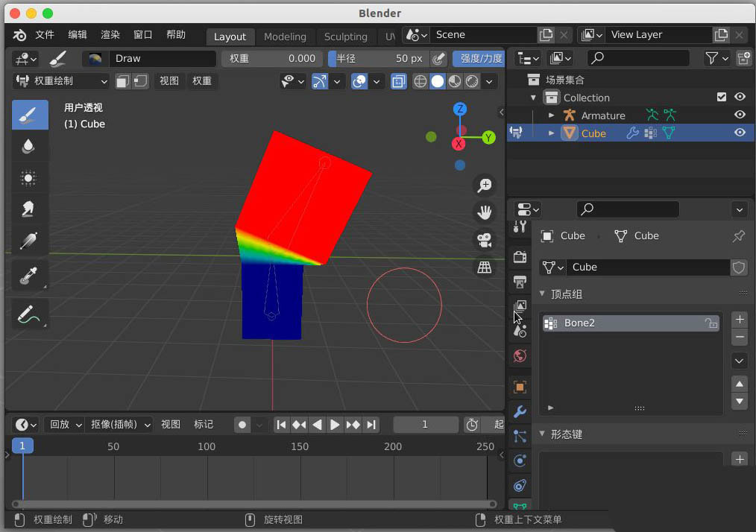Click the zoom view magnifier icon
756x532 pixels.
click(x=484, y=186)
